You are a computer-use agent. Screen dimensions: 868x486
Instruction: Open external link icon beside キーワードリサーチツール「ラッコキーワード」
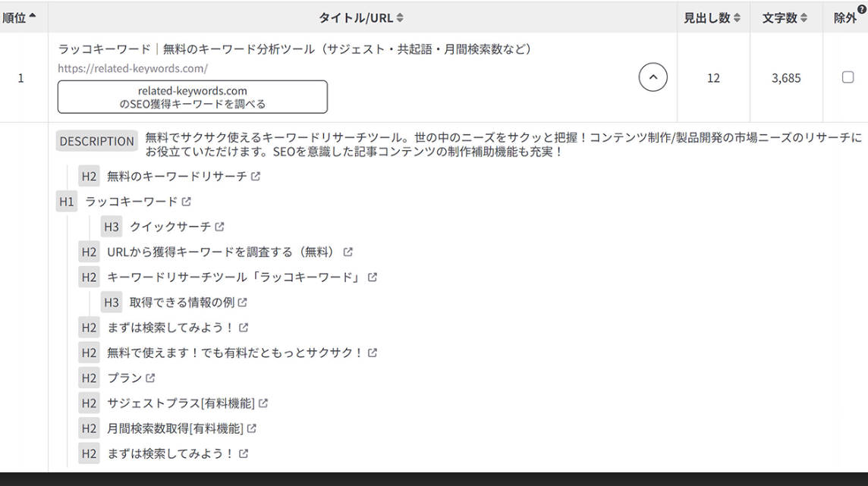tap(372, 277)
